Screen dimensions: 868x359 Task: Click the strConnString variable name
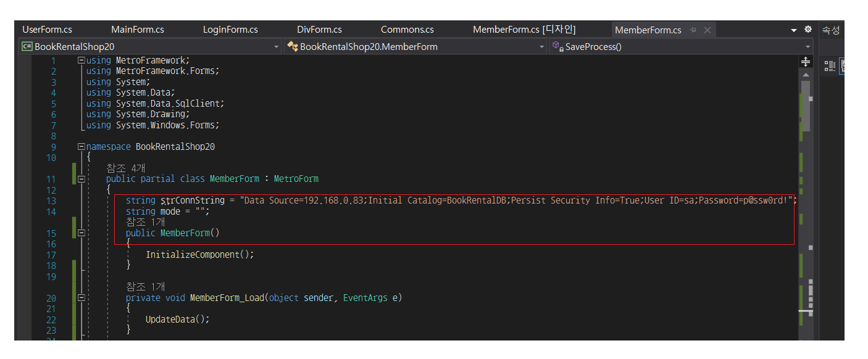click(193, 200)
